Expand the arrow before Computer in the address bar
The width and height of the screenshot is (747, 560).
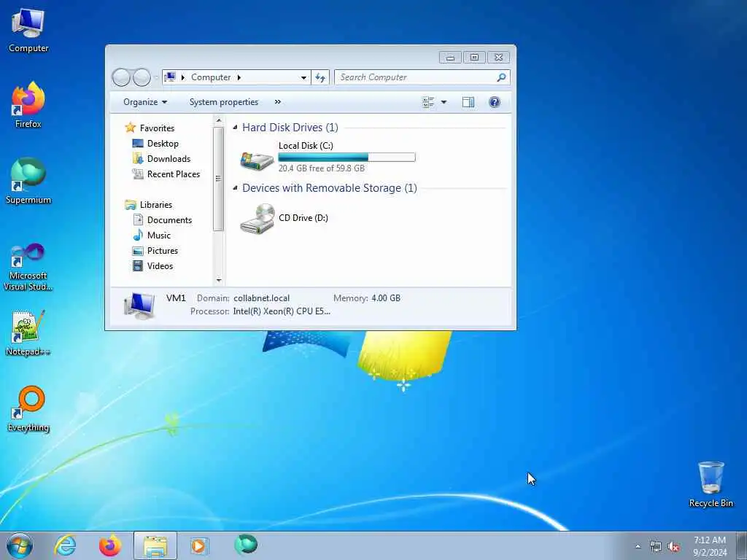click(183, 77)
